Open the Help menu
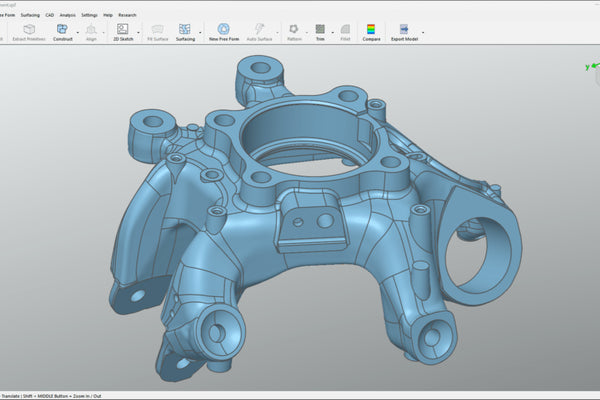 tap(108, 15)
